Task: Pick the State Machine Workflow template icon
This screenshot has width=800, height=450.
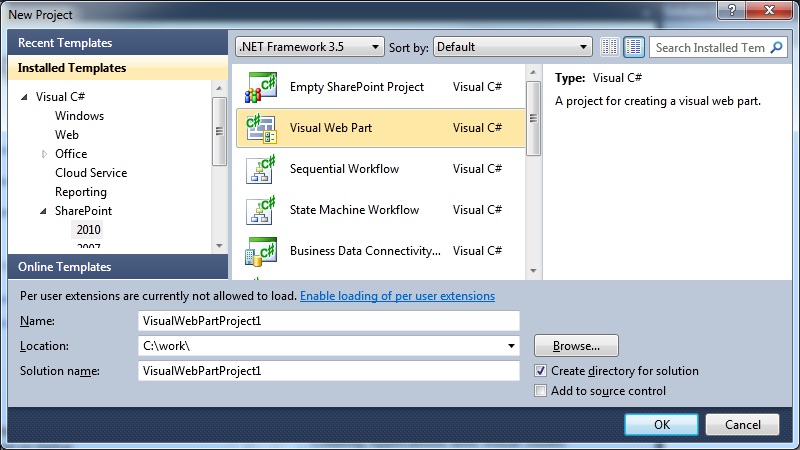Action: [261, 210]
